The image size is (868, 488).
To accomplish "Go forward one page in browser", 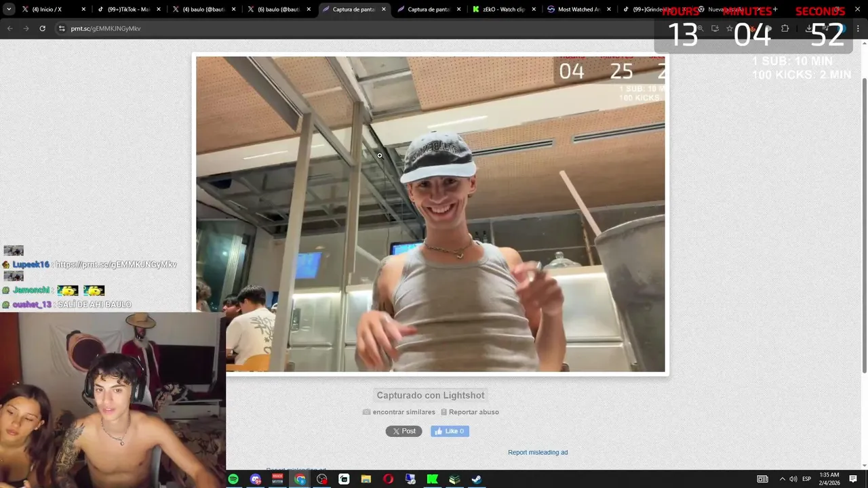I will [x=26, y=28].
